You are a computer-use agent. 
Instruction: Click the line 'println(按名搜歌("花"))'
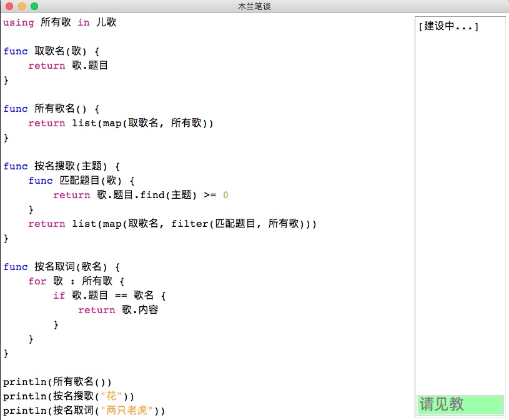69,396
